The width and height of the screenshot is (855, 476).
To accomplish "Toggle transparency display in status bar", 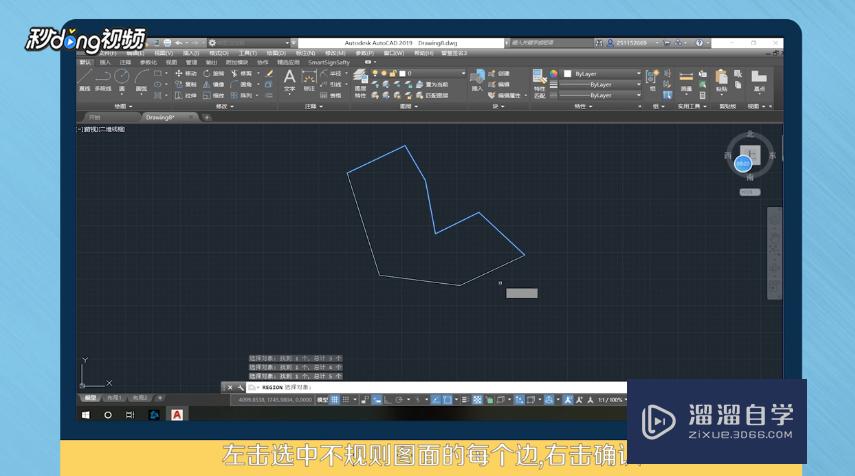I will click(477, 400).
